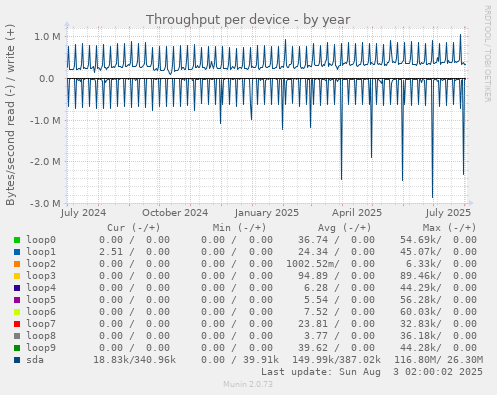Select the loop1 device label
The height and width of the screenshot is (395, 497).
click(x=41, y=252)
